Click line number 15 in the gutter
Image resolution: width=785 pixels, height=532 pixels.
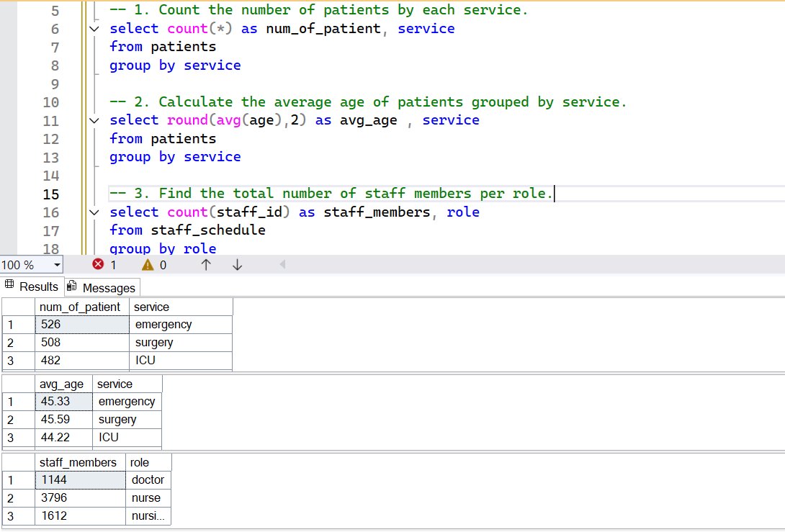(50, 194)
